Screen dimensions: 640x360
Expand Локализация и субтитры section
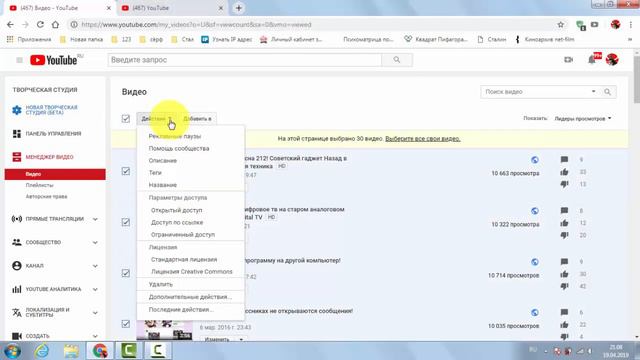coord(95,313)
